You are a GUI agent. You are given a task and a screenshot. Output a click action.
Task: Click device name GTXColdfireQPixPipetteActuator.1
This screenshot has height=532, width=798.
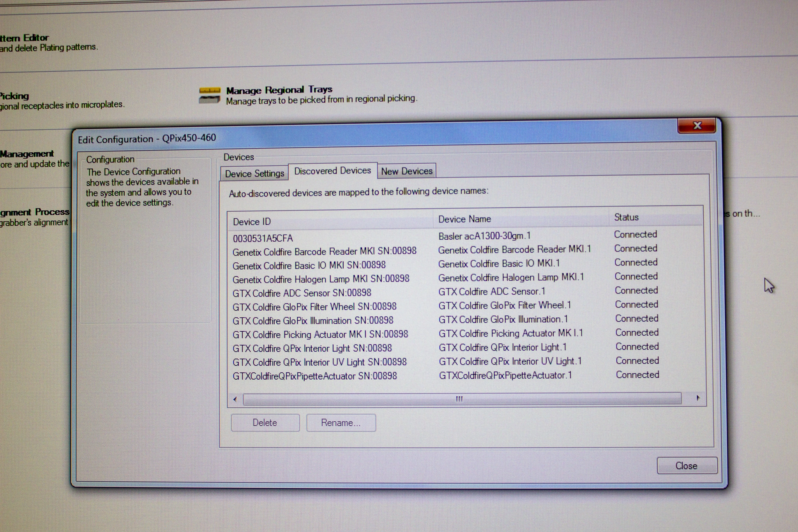point(505,375)
